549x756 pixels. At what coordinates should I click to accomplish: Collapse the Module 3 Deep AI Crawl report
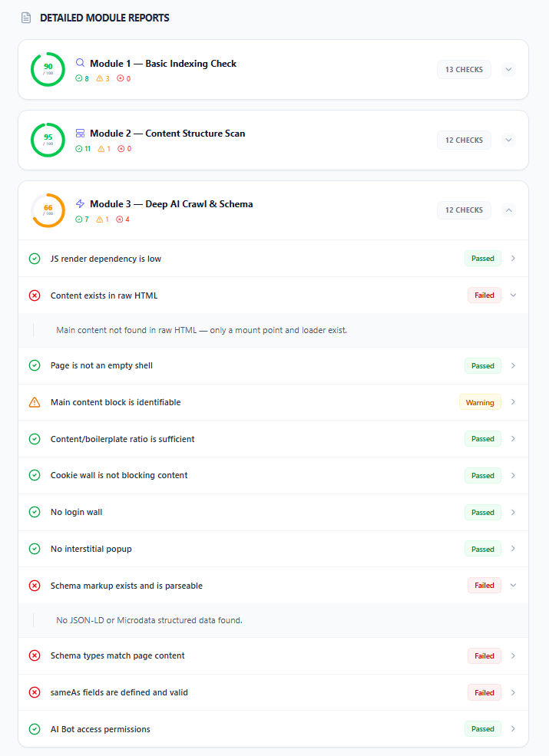pyautogui.click(x=508, y=210)
